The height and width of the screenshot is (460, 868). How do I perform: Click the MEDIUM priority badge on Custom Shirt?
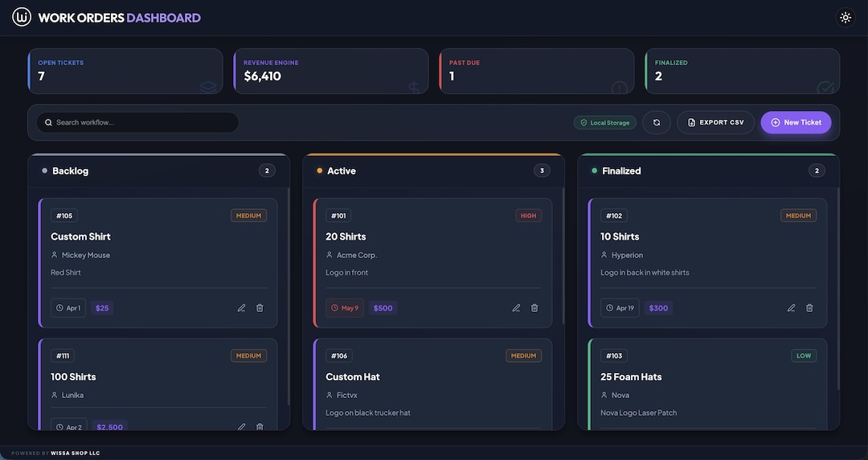(x=248, y=216)
